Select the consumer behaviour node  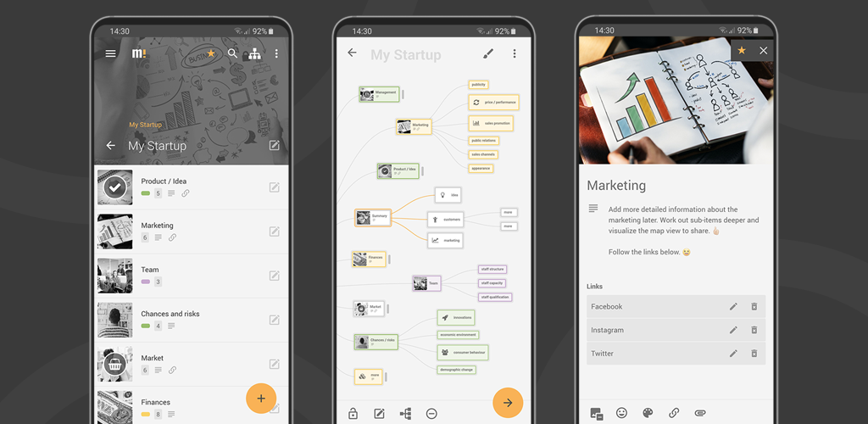click(x=463, y=352)
